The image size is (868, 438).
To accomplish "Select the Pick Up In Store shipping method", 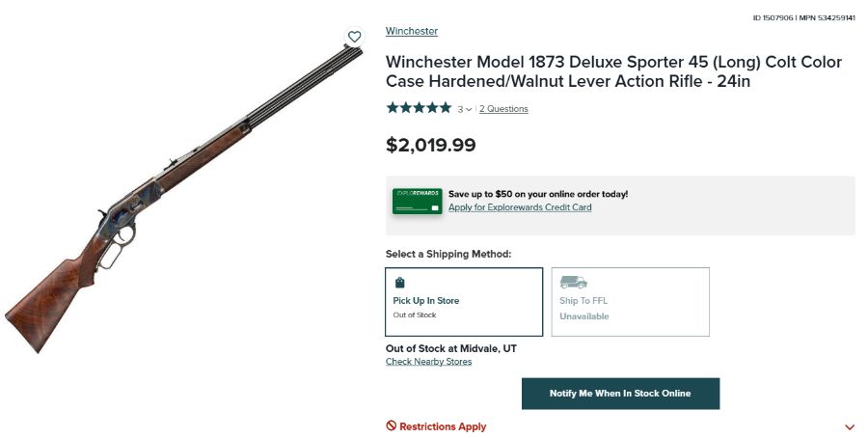I will [464, 302].
